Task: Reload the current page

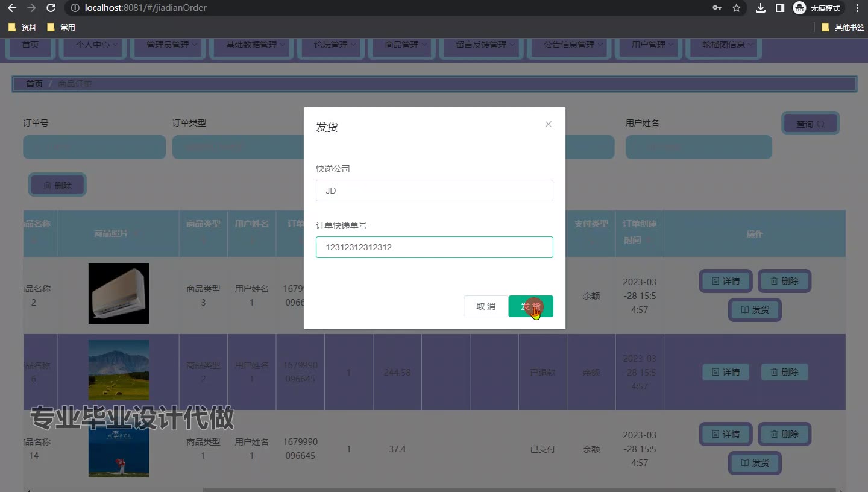Action: 51,8
